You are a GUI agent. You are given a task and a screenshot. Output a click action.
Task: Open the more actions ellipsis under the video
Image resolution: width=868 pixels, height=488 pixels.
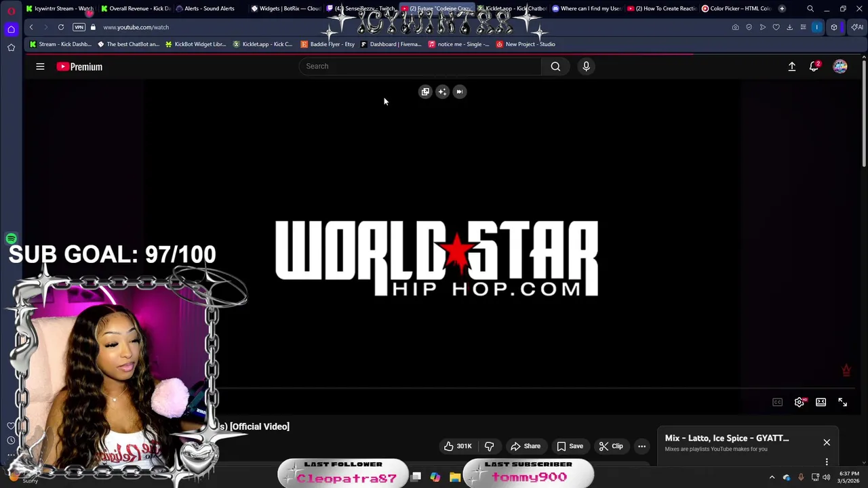(642, 446)
